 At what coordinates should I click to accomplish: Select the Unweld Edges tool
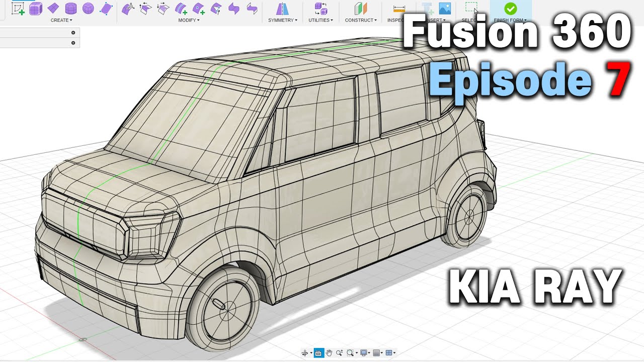click(x=216, y=8)
